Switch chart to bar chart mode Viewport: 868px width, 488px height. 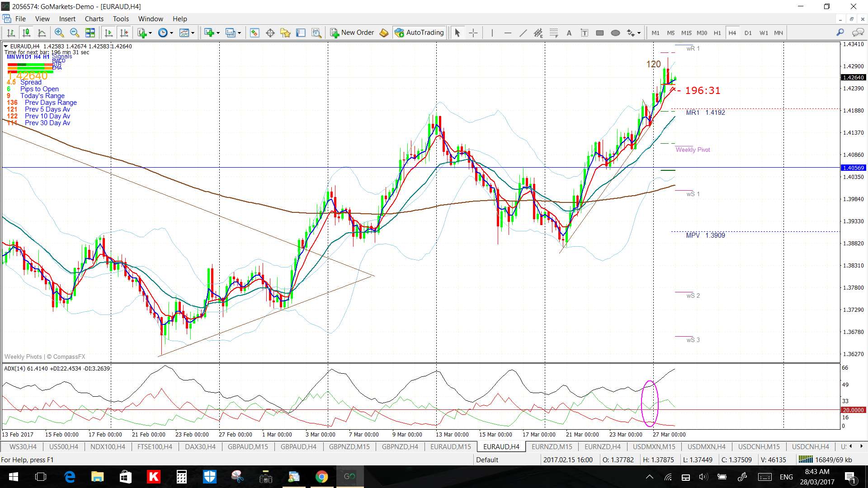click(11, 33)
